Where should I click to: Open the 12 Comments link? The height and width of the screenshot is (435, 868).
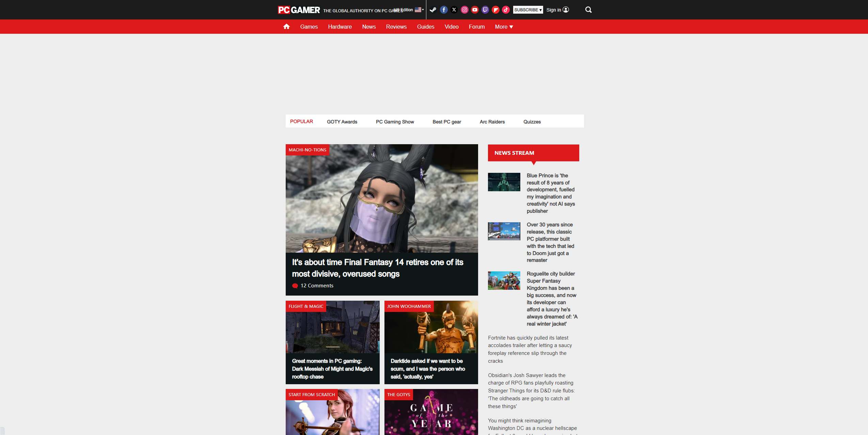[316, 285]
